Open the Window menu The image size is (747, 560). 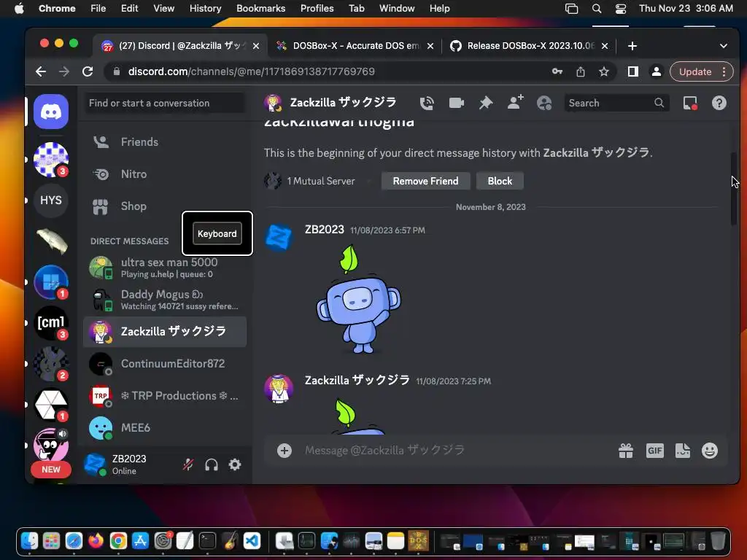pyautogui.click(x=397, y=8)
